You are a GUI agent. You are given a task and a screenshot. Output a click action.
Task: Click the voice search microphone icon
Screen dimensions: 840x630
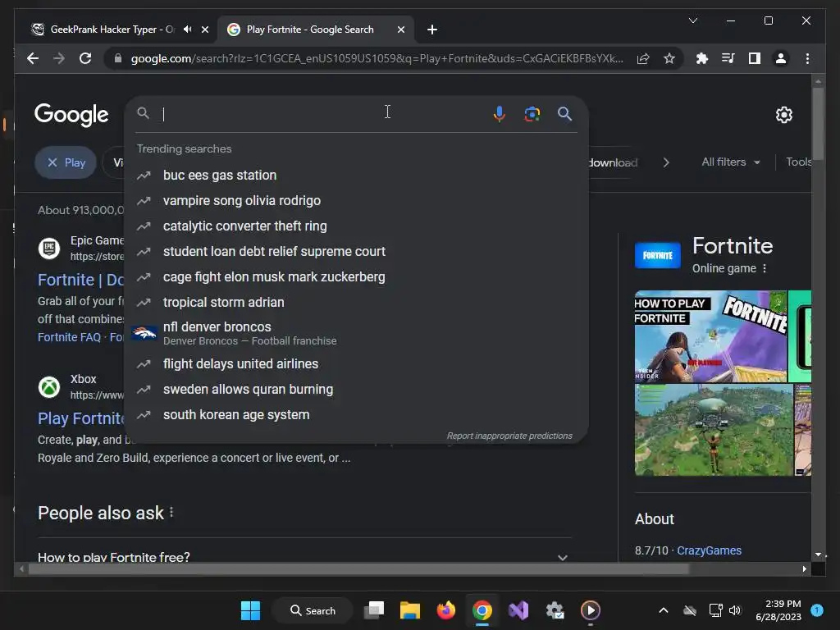(499, 113)
